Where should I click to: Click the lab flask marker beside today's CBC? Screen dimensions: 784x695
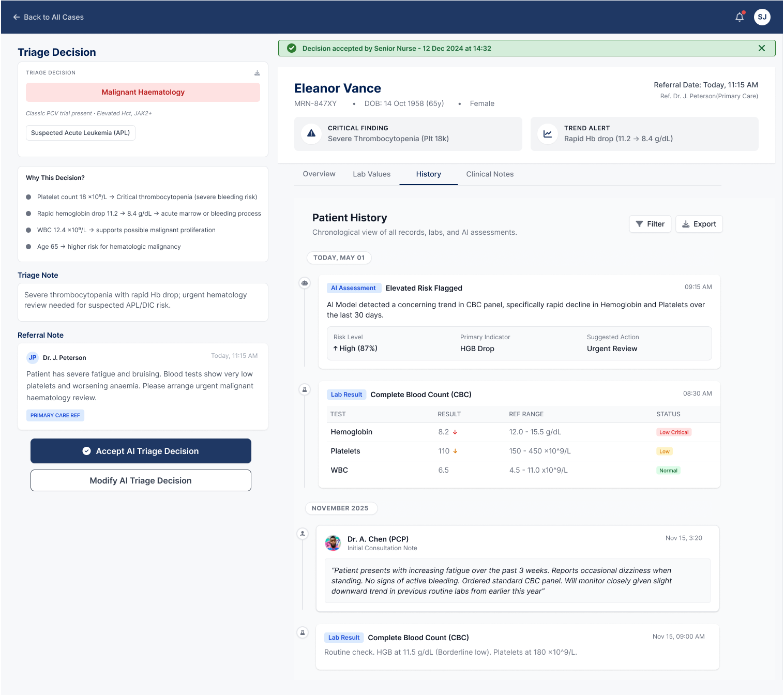click(305, 389)
